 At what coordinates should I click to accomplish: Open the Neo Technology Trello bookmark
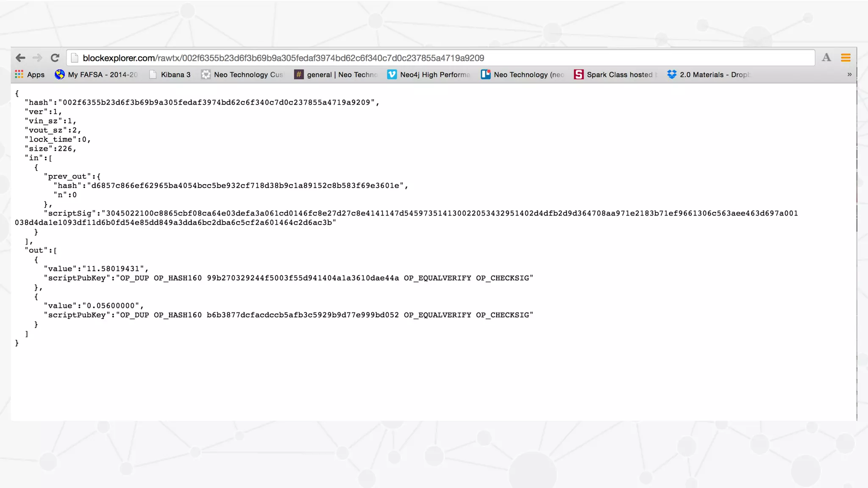[522, 75]
